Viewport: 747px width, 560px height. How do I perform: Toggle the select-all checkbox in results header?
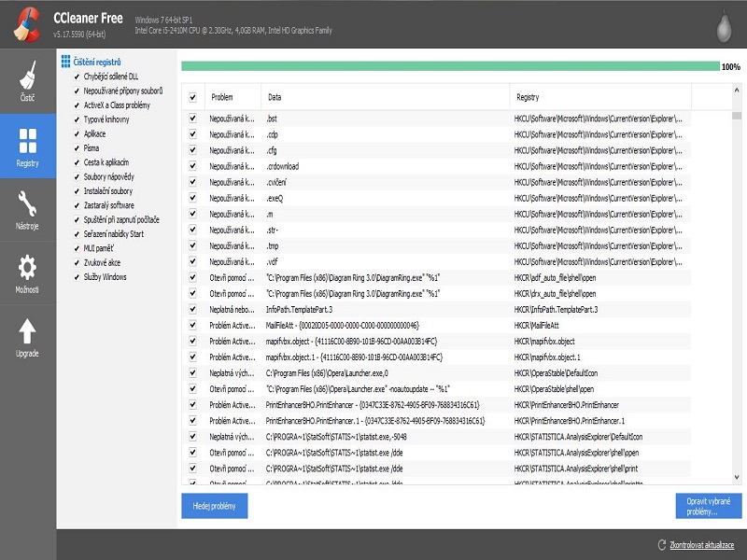point(193,97)
